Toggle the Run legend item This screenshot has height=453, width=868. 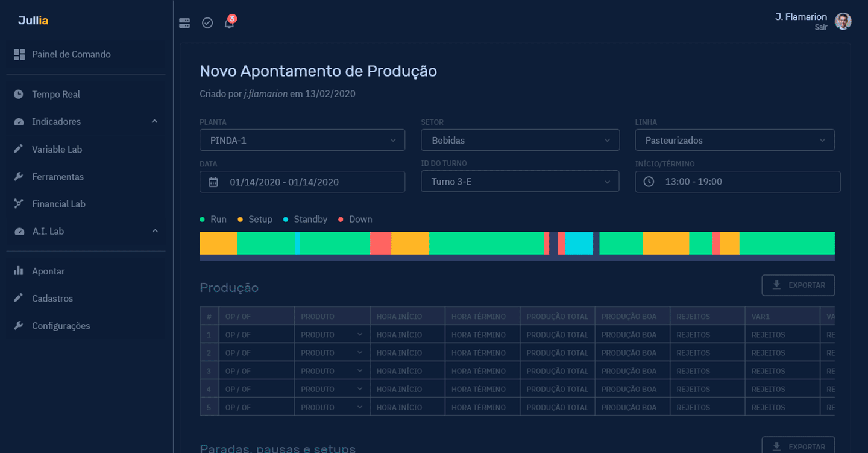[213, 220]
